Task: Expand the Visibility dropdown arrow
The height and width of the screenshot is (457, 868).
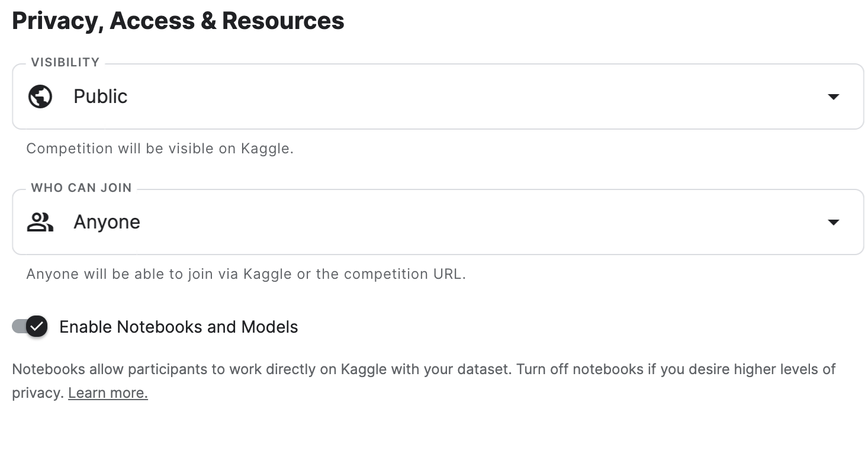Action: pyautogui.click(x=833, y=97)
